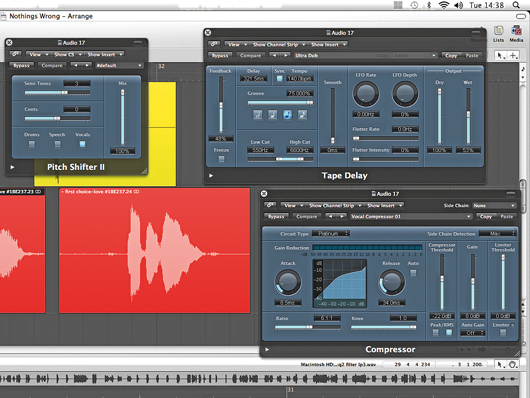This screenshot has height=398, width=530.
Task: Enable Freeze in Tape Delay
Action: coord(221,159)
